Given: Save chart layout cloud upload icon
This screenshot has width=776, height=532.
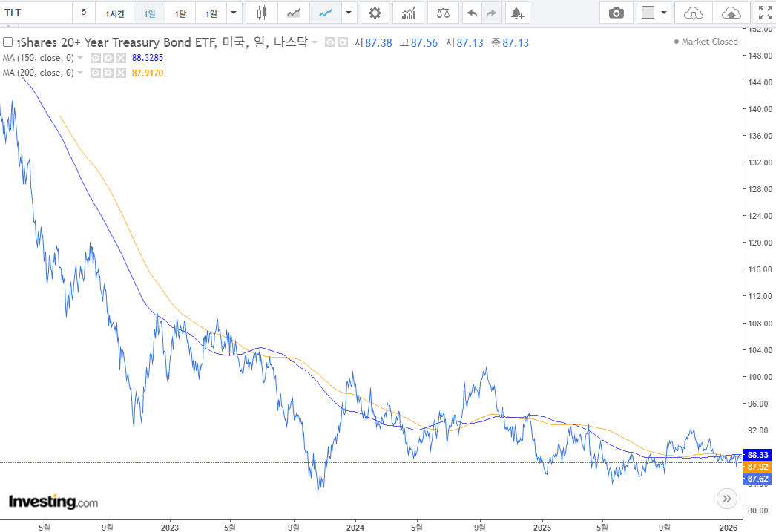Looking at the screenshot, I should (x=731, y=13).
